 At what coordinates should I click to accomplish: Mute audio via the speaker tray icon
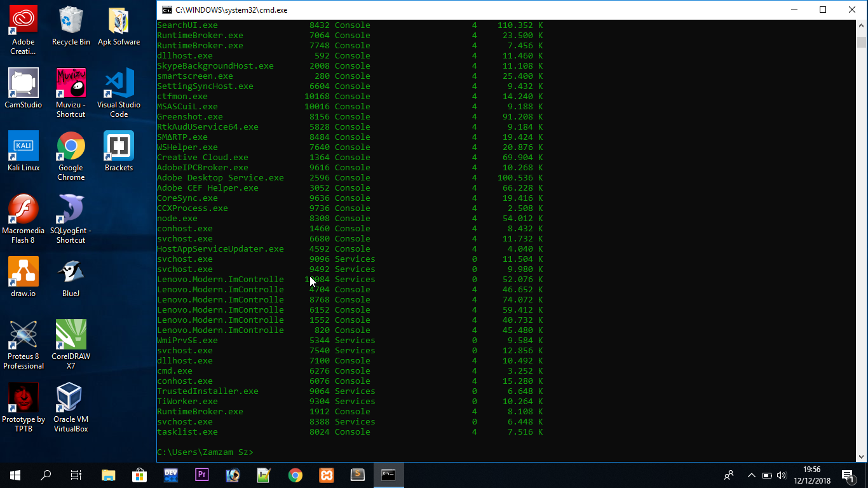[x=781, y=475]
